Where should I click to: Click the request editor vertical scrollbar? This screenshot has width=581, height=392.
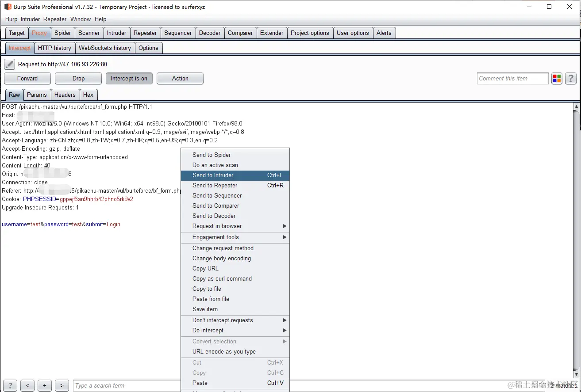pyautogui.click(x=576, y=240)
